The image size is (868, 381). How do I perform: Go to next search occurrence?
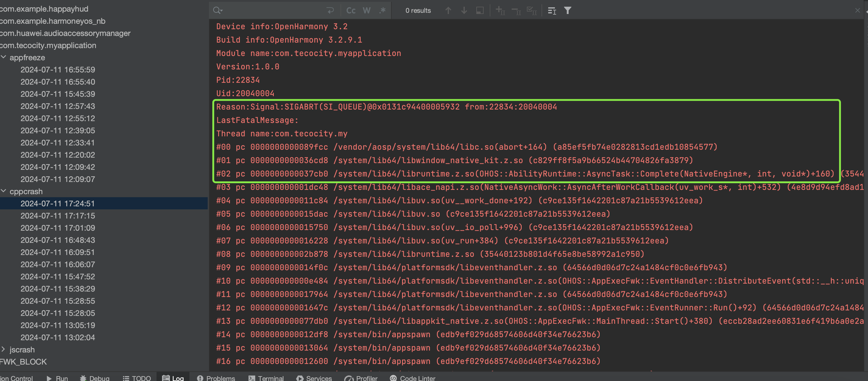tap(464, 10)
